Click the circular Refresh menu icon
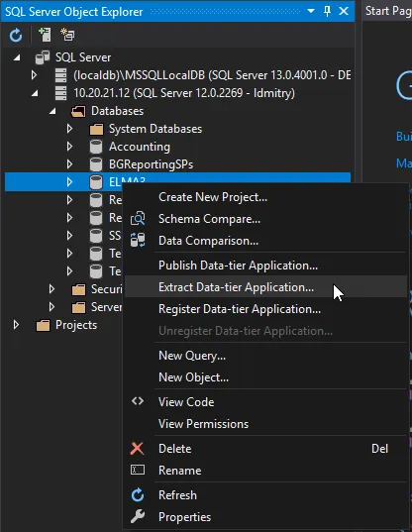Screen dimensions: 412x532 (138, 495)
